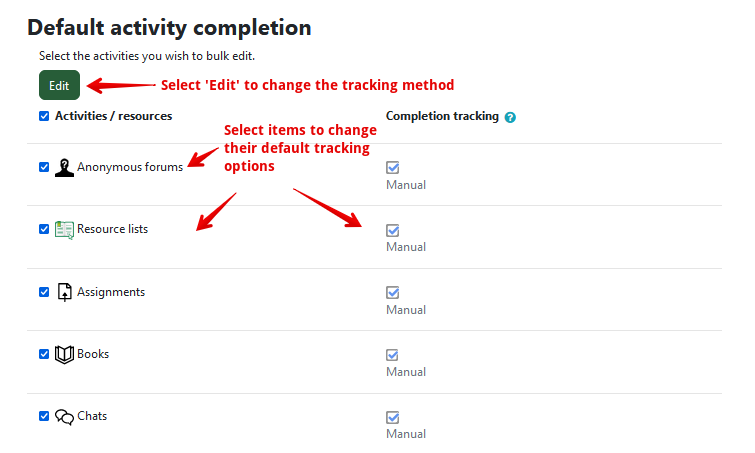The height and width of the screenshot is (453, 755).
Task: Click the Assignments label text
Action: (x=111, y=292)
